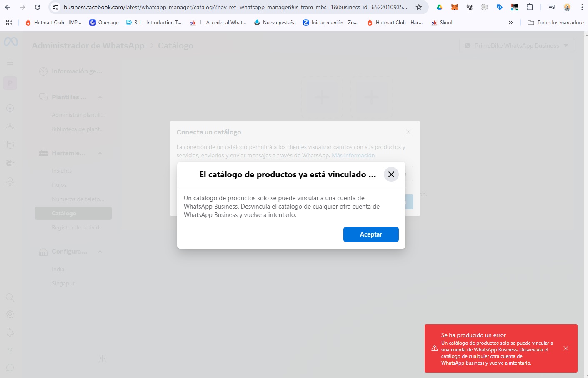This screenshot has width=588, height=378.
Task: Open the Skool bookmark
Action: point(442,23)
